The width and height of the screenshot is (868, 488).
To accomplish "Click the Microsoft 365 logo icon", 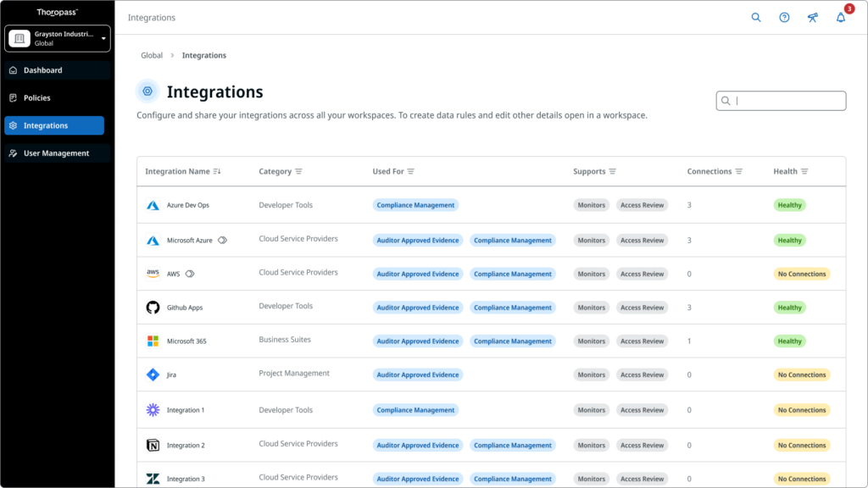I will 153,341.
